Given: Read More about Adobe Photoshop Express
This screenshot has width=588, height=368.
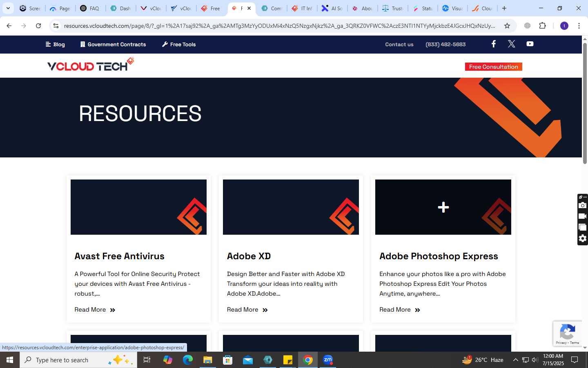Looking at the screenshot, I should 399,310.
